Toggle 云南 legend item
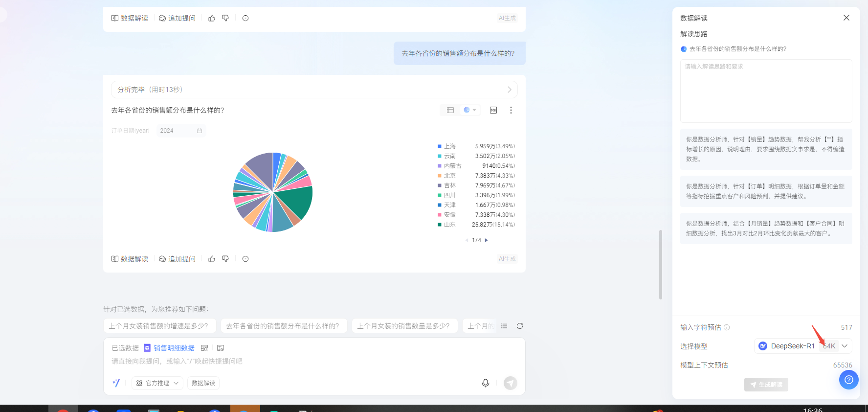868x412 pixels. click(x=476, y=156)
